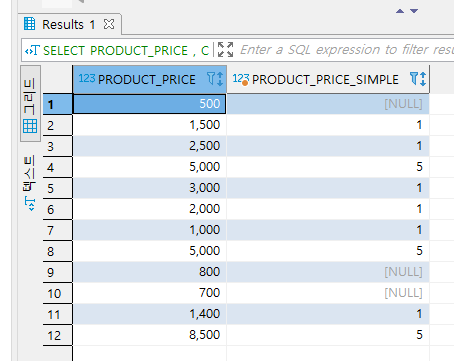Select the Results 1 tab

69,24
